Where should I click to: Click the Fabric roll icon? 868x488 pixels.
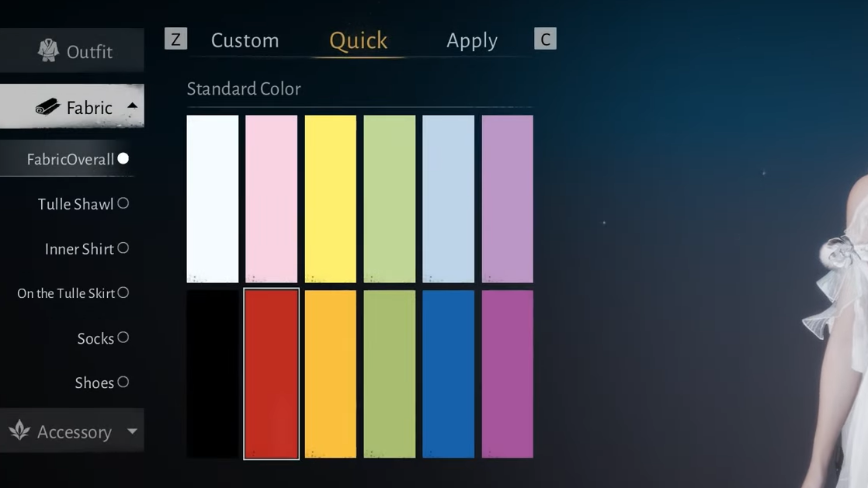click(47, 107)
